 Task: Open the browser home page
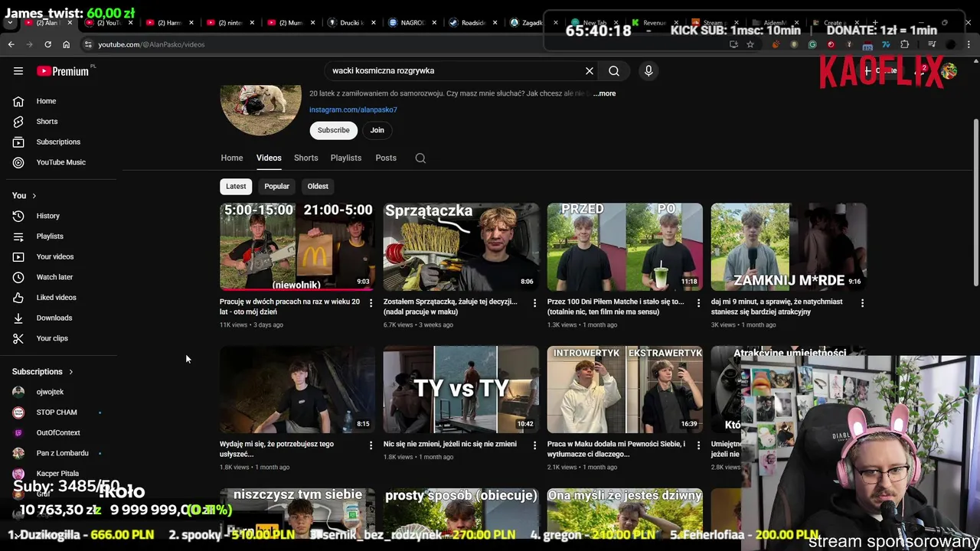click(x=66, y=44)
